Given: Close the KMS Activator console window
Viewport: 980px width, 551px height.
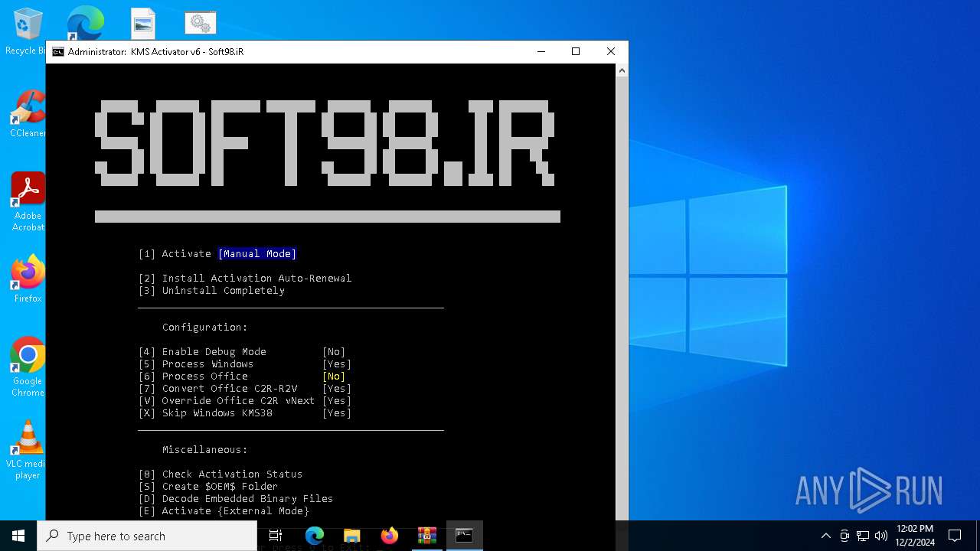Looking at the screenshot, I should click(x=610, y=52).
